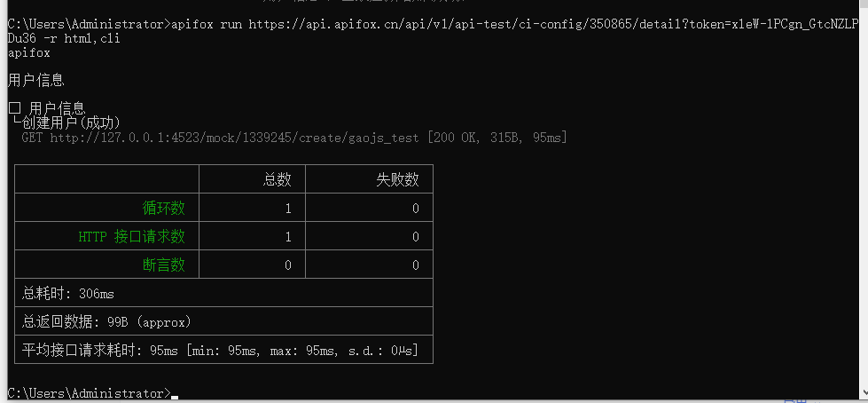Image resolution: width=868 pixels, height=403 pixels.
Task: Click the 失败数 column header
Action: (397, 179)
